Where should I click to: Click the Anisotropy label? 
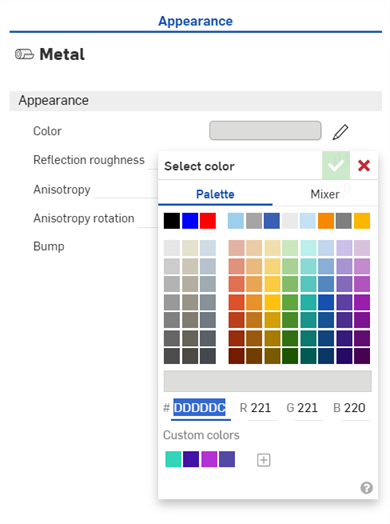click(62, 190)
